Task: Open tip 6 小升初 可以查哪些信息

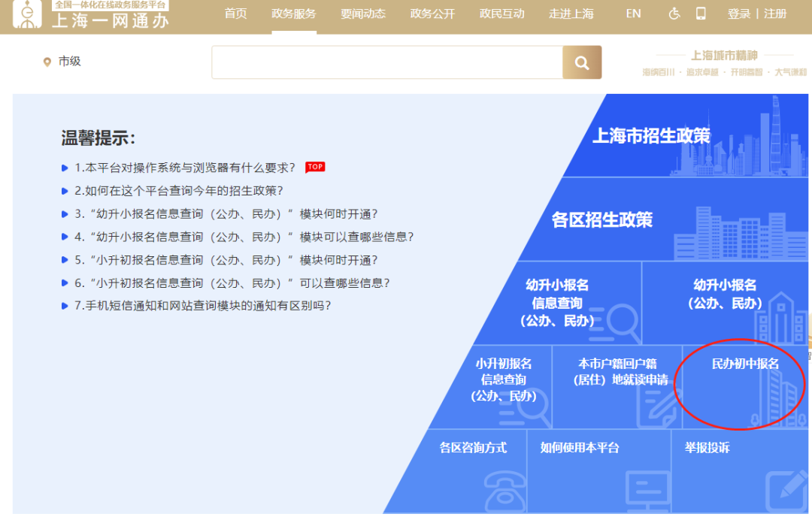Action: click(232, 283)
